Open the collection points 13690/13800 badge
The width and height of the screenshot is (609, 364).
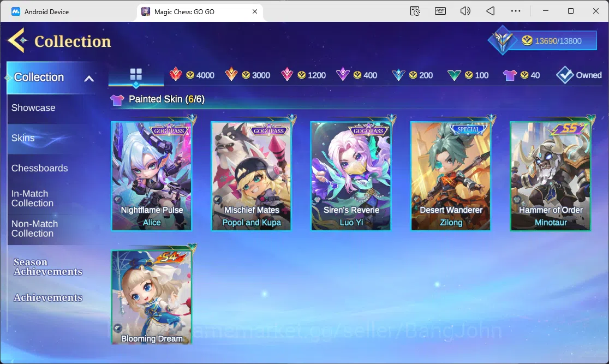tap(543, 40)
